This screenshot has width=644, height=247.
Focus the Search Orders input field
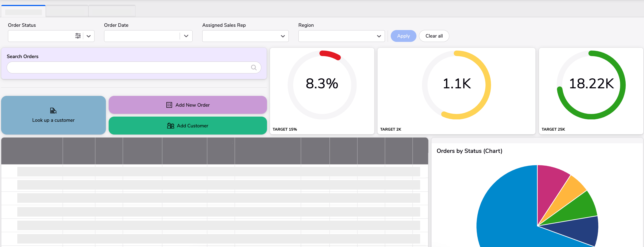pos(134,67)
